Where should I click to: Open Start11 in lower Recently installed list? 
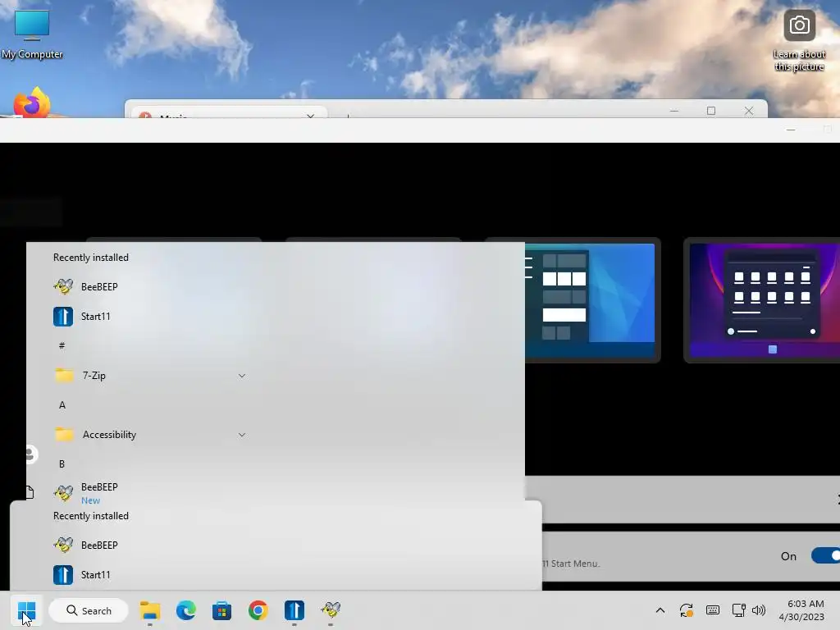click(82, 575)
